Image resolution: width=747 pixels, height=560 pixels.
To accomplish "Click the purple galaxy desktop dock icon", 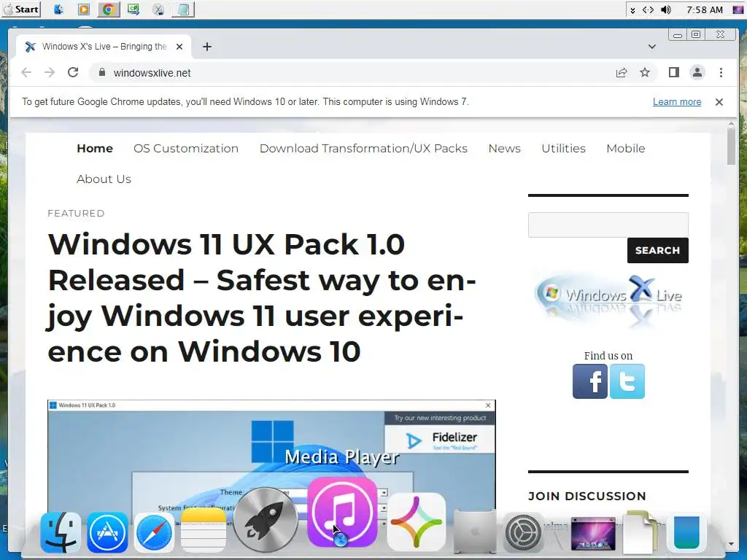I will click(593, 533).
